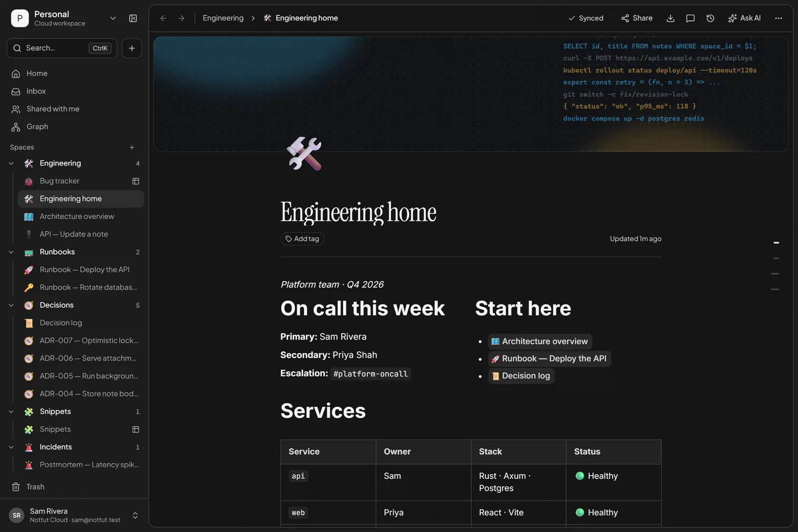Open Runbook — Deploy the API in sidebar
This screenshot has width=798, height=532.
click(81, 270)
